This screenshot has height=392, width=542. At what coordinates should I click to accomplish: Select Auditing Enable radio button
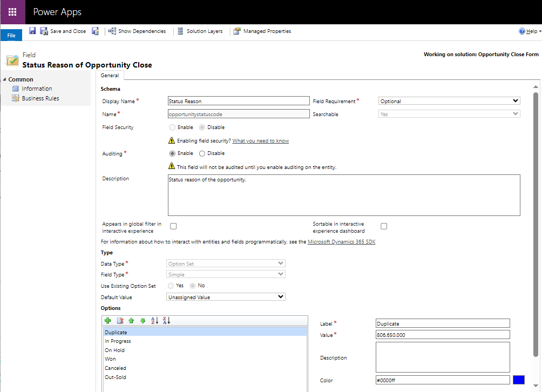pyautogui.click(x=172, y=153)
